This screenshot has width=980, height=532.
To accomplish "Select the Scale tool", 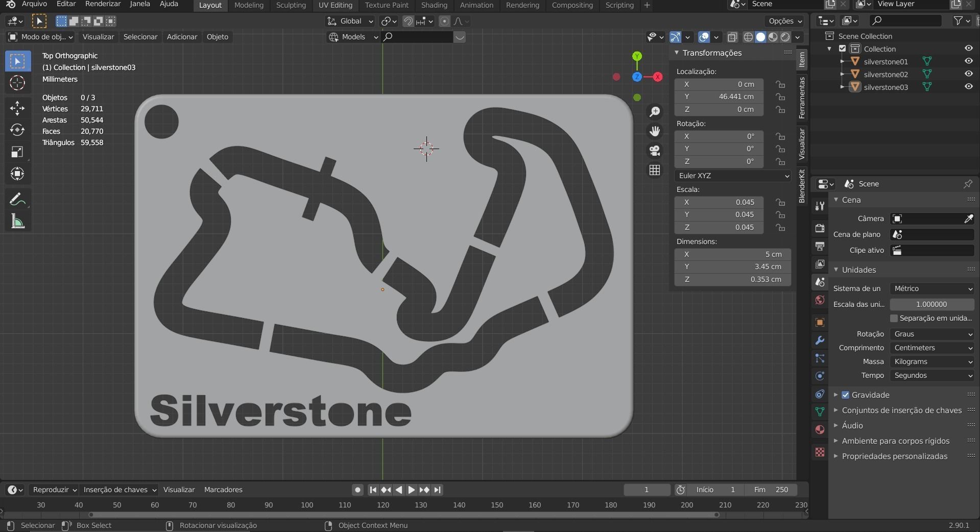I will pos(17,152).
